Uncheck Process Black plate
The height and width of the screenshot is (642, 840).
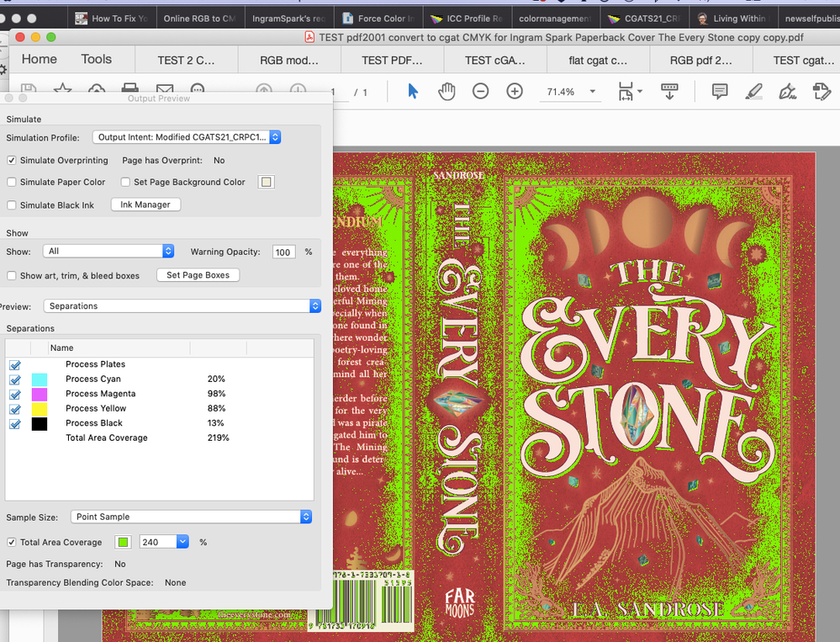(x=15, y=424)
